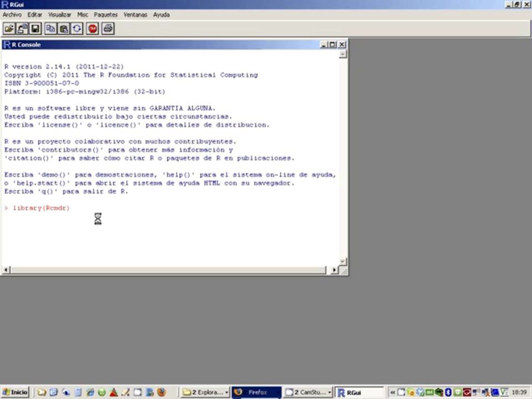Close the R Console window
This screenshot has height=399, width=532.
pos(342,45)
